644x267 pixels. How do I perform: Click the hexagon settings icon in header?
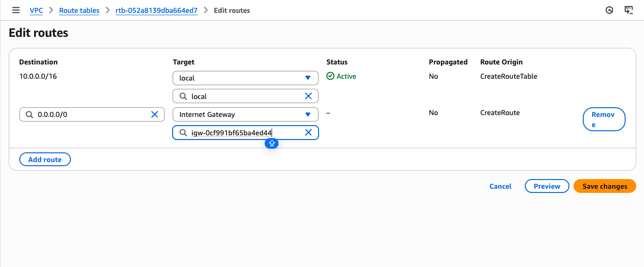coord(609,10)
